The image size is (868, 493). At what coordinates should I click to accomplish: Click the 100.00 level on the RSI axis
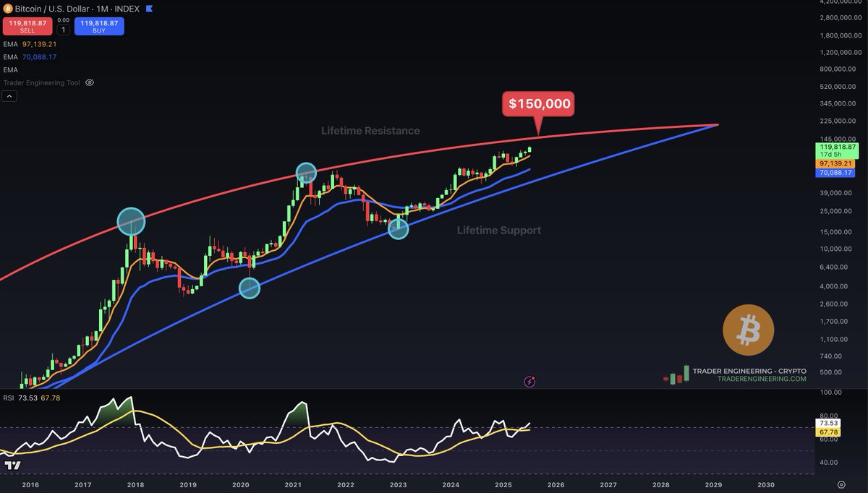pos(830,393)
